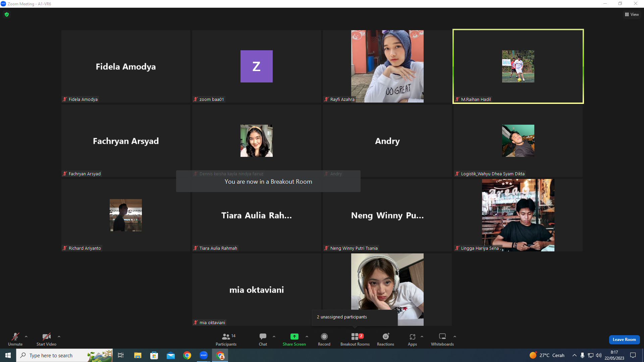Open the Mail app on the taskbar
Screen dimensions: 644x362
(x=171, y=355)
